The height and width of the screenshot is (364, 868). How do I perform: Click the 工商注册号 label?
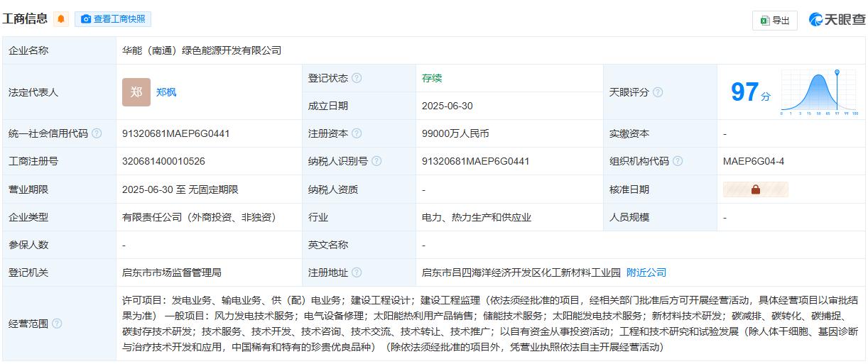(x=33, y=161)
